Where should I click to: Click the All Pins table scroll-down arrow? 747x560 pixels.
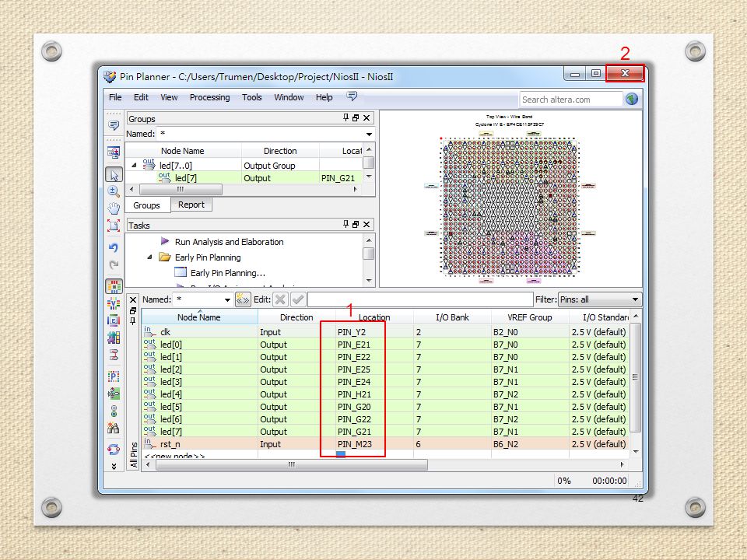636,451
